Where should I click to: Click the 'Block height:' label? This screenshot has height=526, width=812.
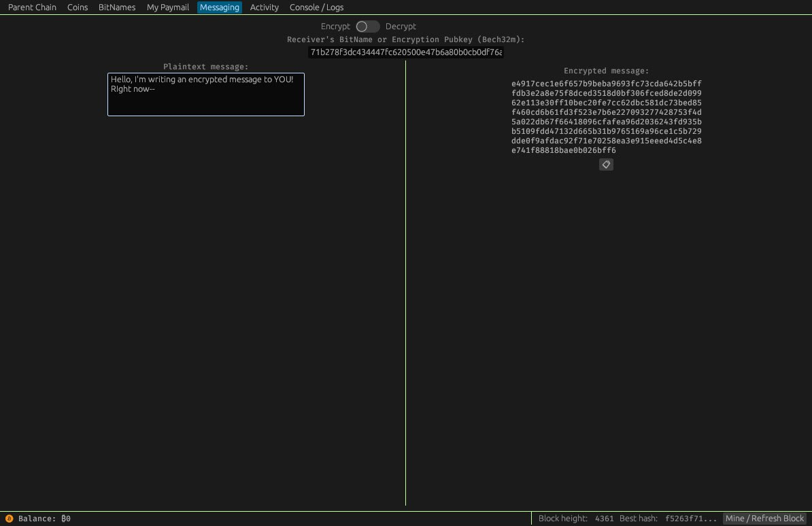pyautogui.click(x=563, y=519)
